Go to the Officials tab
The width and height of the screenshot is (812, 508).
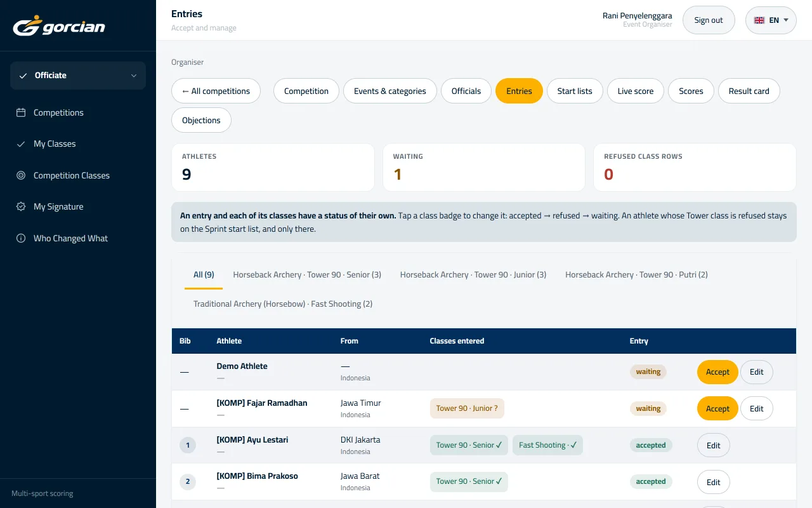click(x=466, y=91)
